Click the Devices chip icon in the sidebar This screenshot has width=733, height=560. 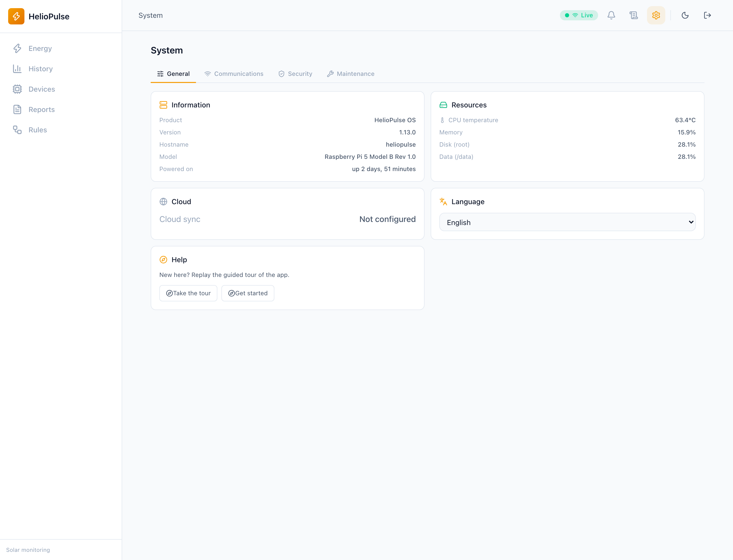[17, 89]
